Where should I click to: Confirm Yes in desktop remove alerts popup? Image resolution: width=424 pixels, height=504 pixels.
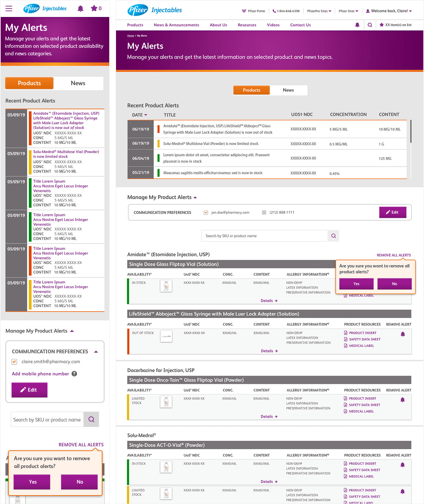click(356, 284)
